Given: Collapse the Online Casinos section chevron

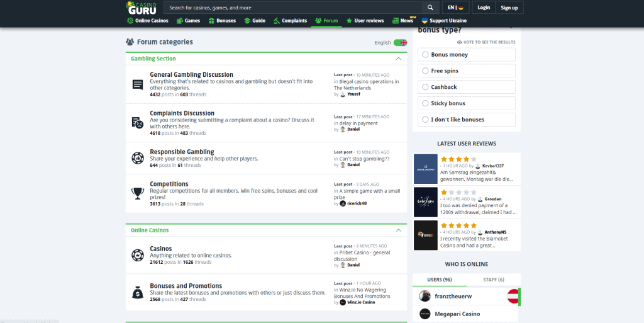Looking at the screenshot, I should 398,230.
